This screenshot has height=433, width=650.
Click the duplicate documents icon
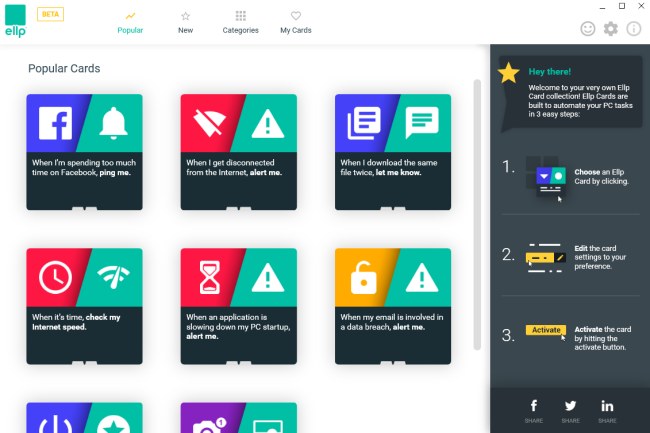364,123
